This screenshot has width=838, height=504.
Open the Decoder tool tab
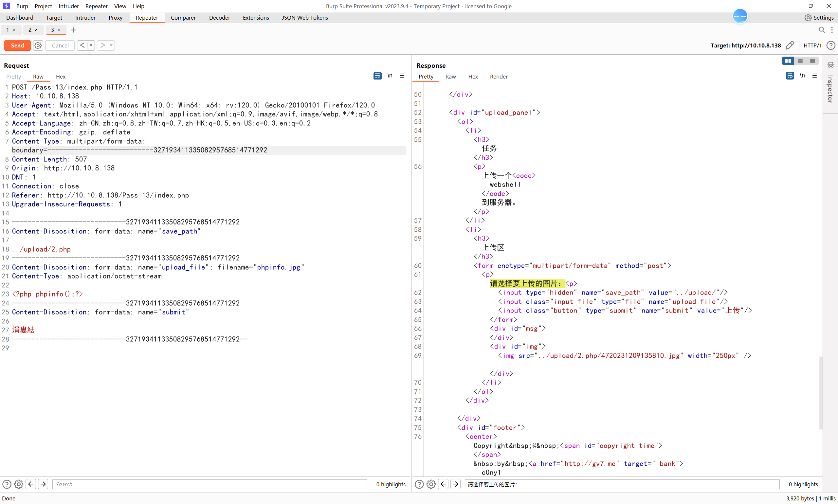coord(219,18)
